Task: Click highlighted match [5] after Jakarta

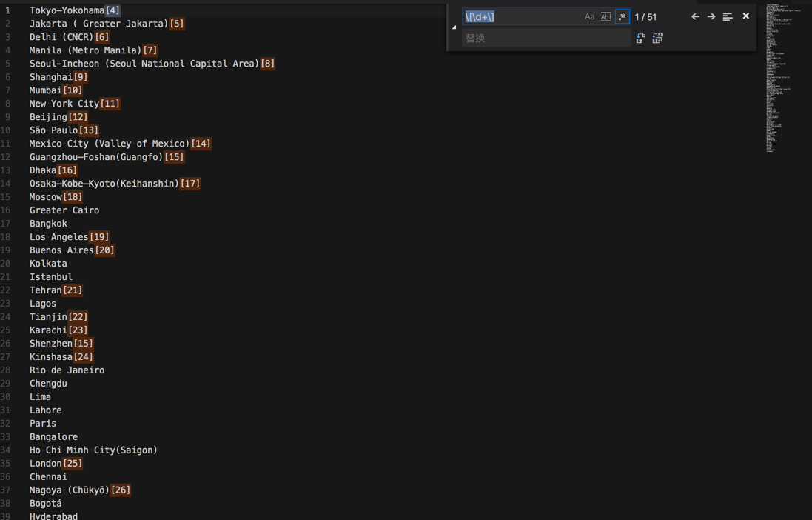Action: point(177,23)
